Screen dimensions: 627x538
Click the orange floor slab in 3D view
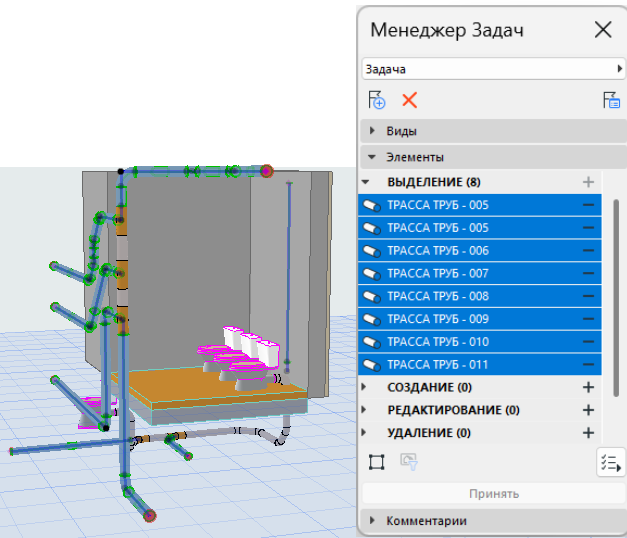coord(208,387)
